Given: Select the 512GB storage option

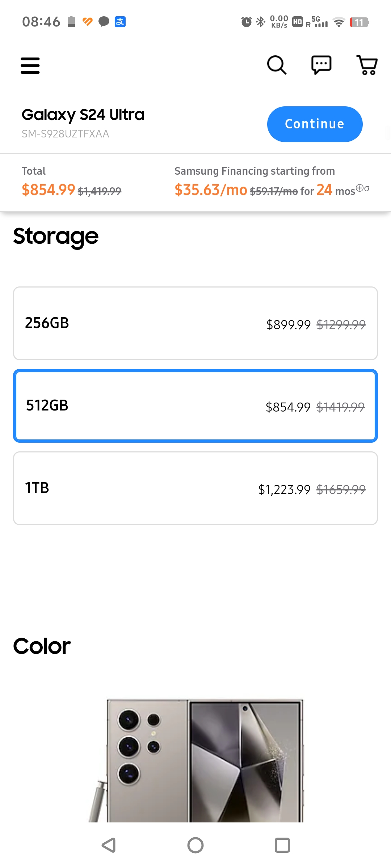Looking at the screenshot, I should 195,406.
